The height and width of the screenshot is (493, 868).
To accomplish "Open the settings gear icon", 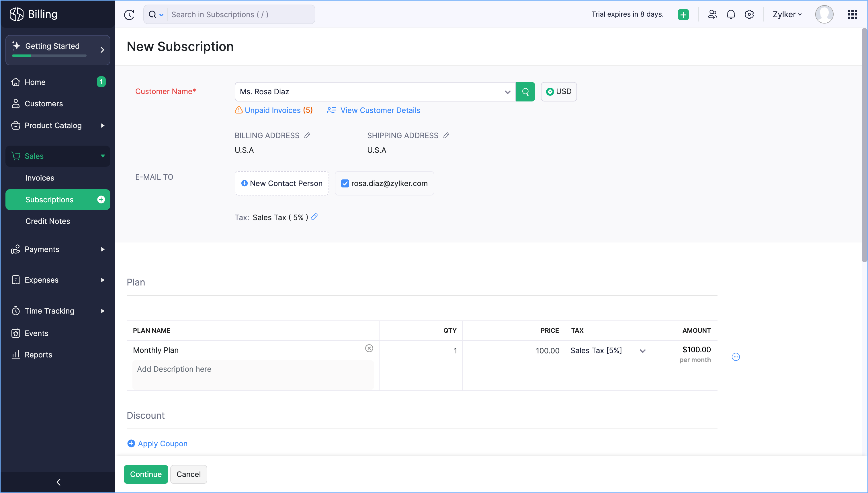I will coord(749,15).
